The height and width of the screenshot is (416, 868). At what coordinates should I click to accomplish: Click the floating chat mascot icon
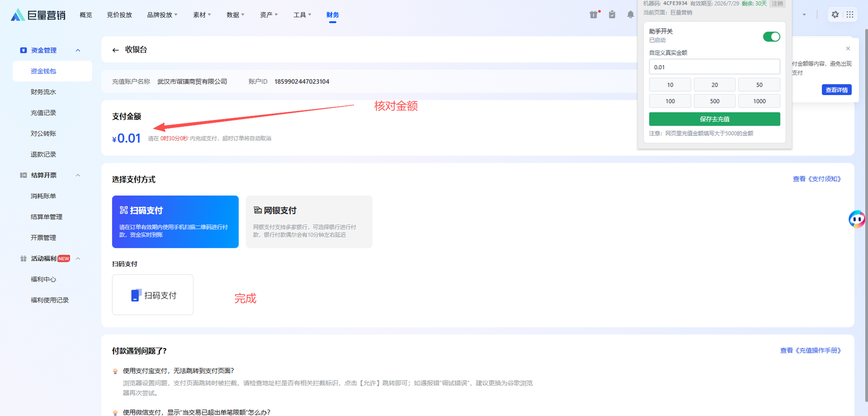(857, 219)
